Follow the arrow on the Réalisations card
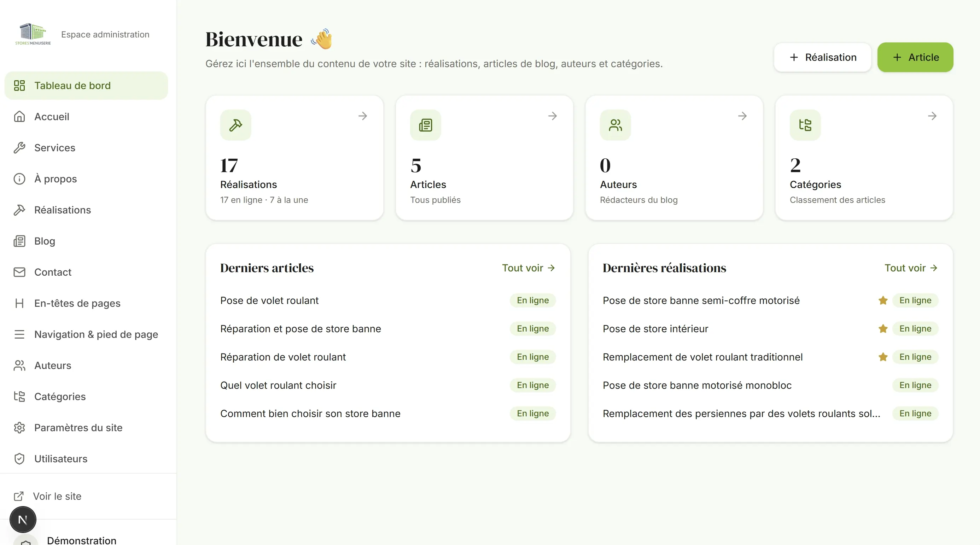Screen dimensions: 980x545 363,116
